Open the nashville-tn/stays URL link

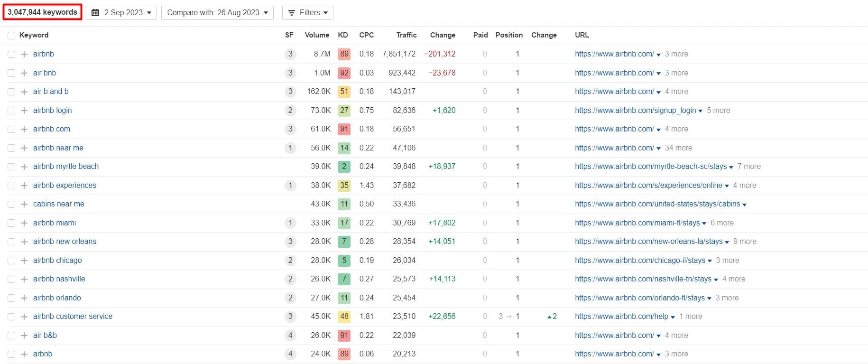coord(643,279)
